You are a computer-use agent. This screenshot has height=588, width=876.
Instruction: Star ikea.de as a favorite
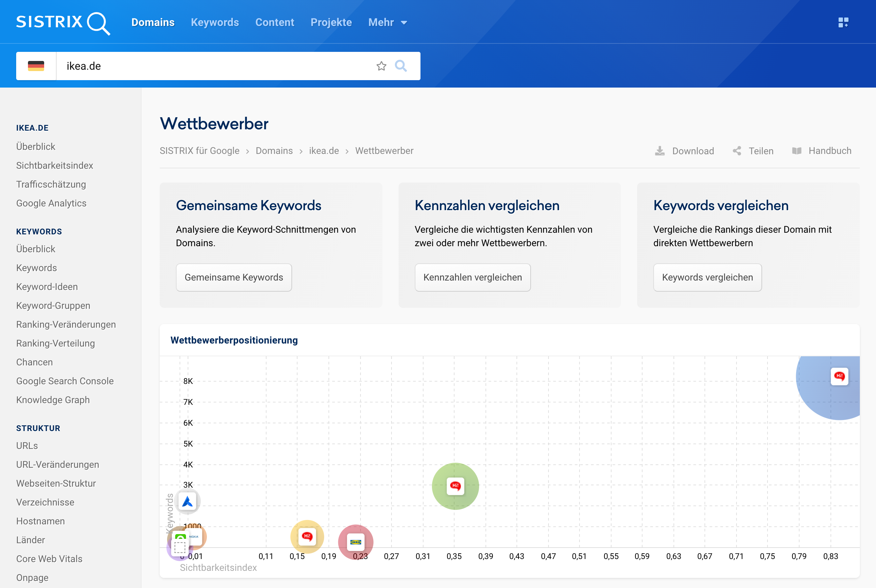381,66
